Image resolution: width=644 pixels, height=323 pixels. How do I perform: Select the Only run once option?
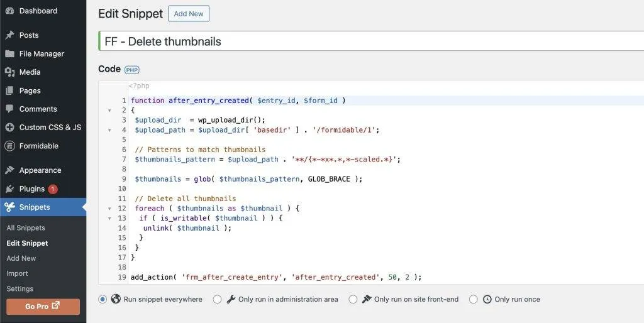pos(474,299)
